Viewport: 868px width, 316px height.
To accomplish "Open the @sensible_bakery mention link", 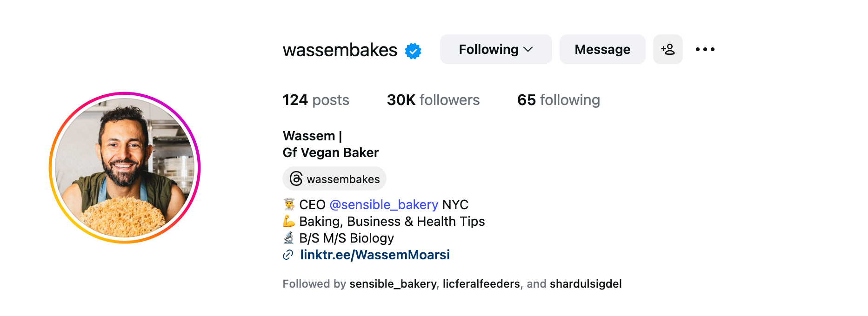I will [x=383, y=204].
